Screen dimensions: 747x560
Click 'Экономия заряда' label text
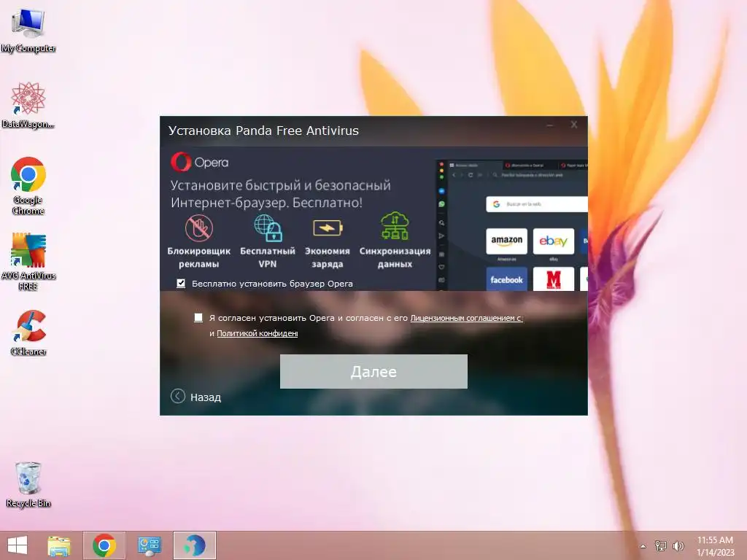click(x=328, y=257)
